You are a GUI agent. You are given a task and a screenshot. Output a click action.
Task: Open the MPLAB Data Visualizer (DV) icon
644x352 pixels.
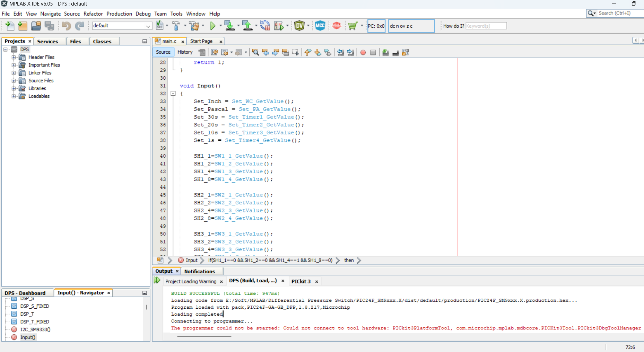[x=299, y=26]
